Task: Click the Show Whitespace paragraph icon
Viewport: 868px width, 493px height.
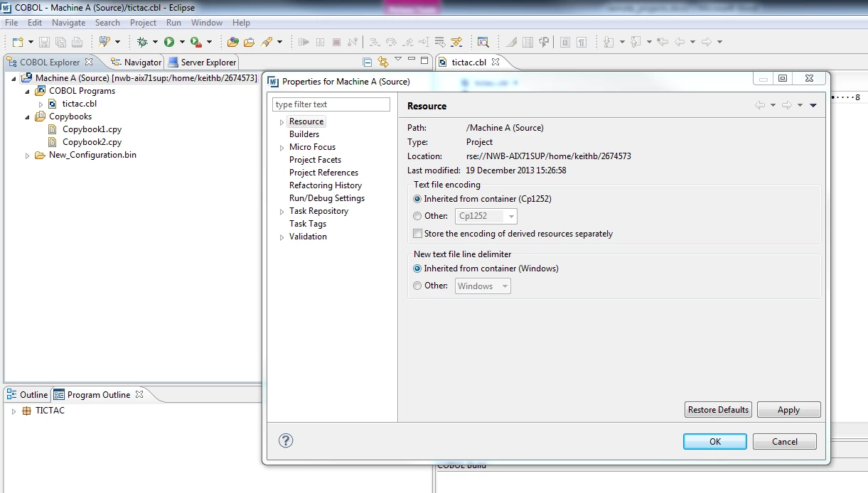Action: click(x=582, y=42)
